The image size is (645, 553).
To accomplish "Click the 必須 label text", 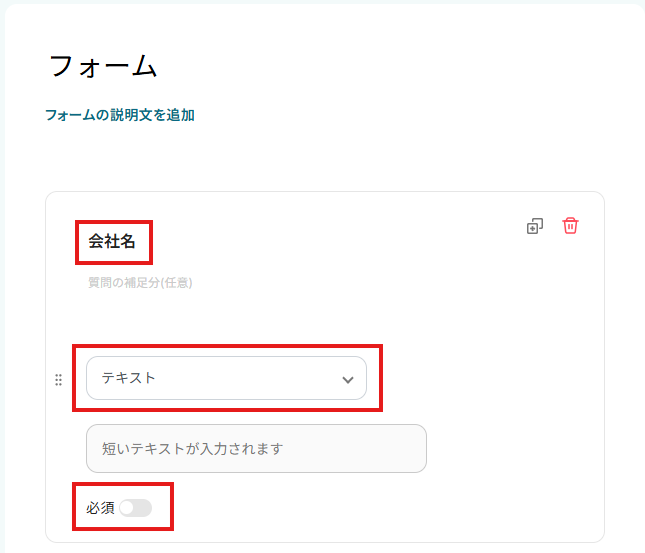I will [x=100, y=508].
